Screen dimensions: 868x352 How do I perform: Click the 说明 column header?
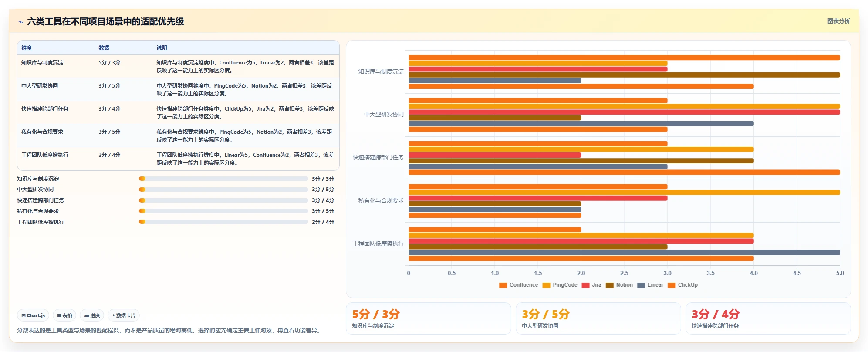click(162, 48)
